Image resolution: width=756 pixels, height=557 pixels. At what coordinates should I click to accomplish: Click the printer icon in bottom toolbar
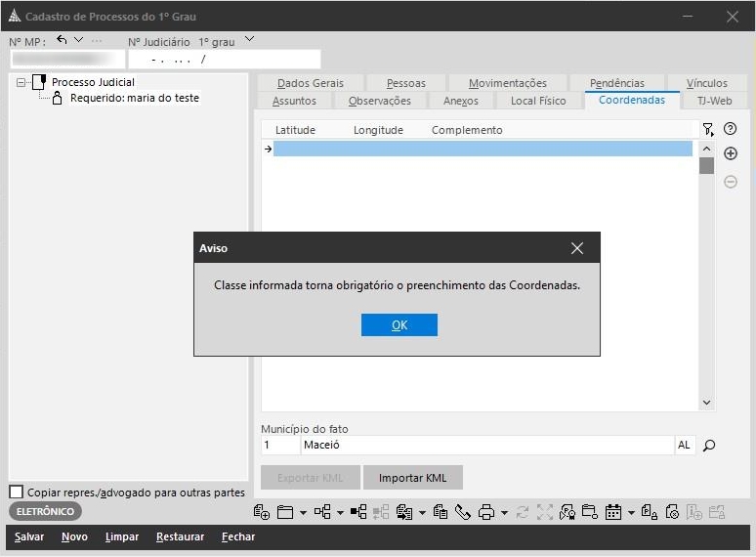[485, 512]
